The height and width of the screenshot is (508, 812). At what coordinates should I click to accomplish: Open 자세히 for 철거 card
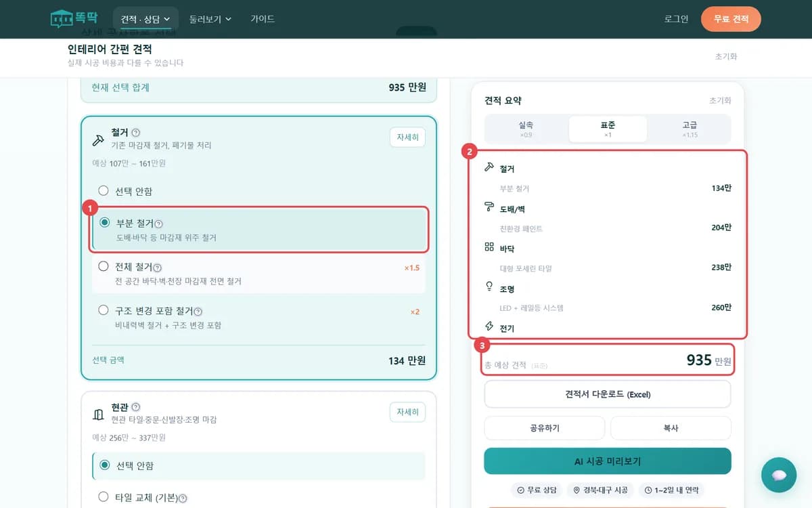pos(407,137)
